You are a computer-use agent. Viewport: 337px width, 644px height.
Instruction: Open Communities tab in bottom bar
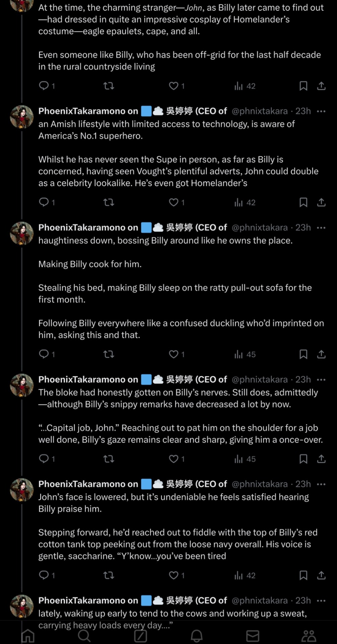309,636
